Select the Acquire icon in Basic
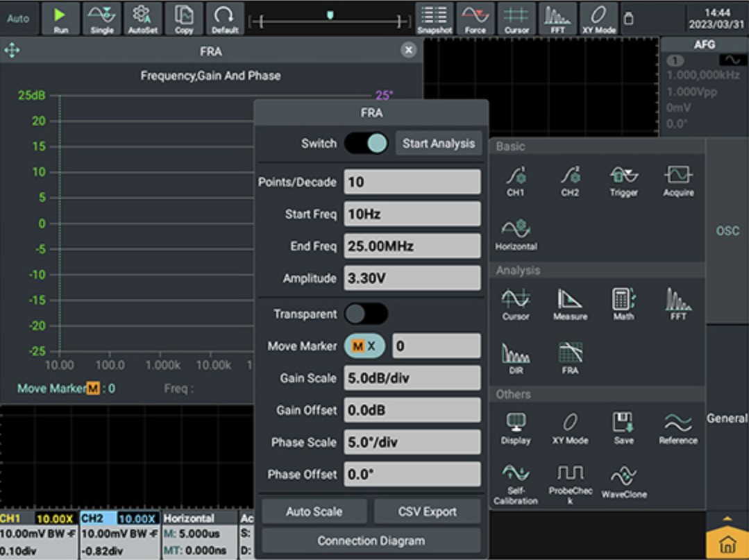This screenshot has height=560, width=749. point(678,179)
